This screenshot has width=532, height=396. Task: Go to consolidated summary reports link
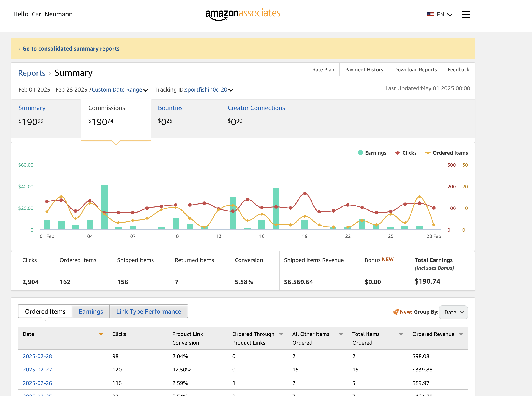coord(69,48)
